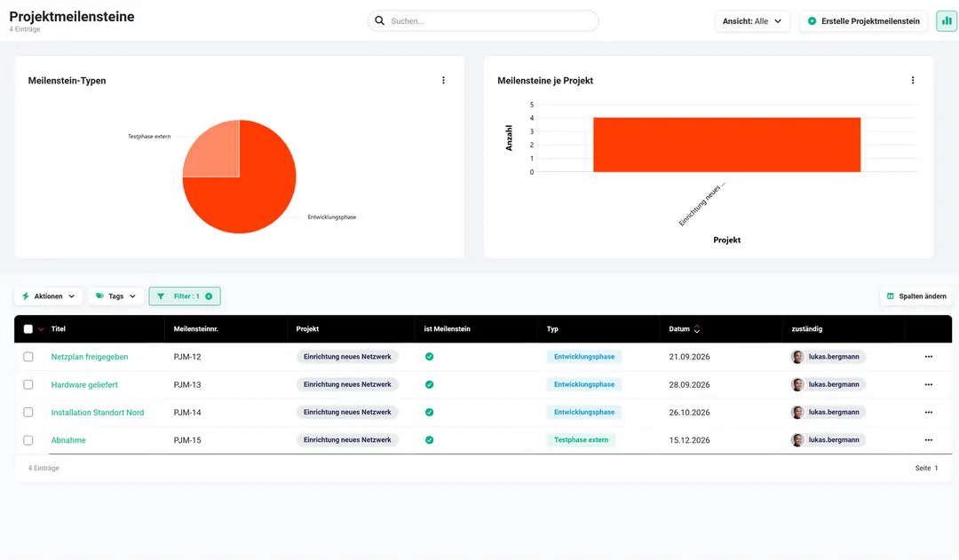Click lukas.bergmann avatar in Abnahme row

pos(797,440)
